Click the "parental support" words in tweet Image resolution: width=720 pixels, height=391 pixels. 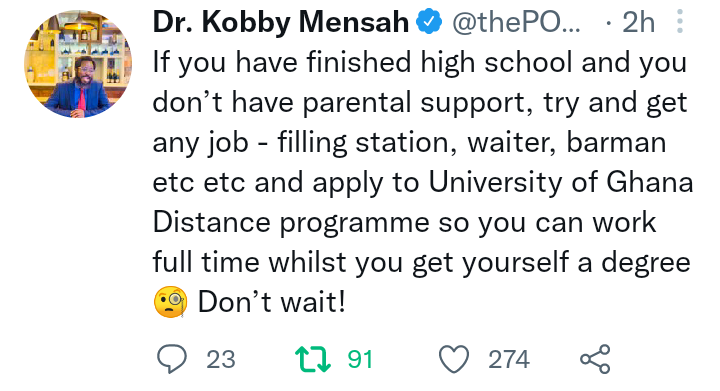point(417,103)
